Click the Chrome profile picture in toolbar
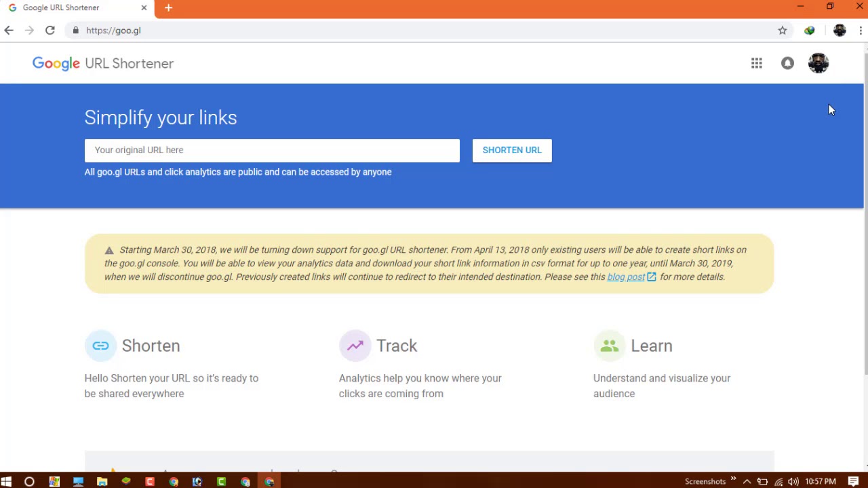The width and height of the screenshot is (868, 488). [840, 30]
